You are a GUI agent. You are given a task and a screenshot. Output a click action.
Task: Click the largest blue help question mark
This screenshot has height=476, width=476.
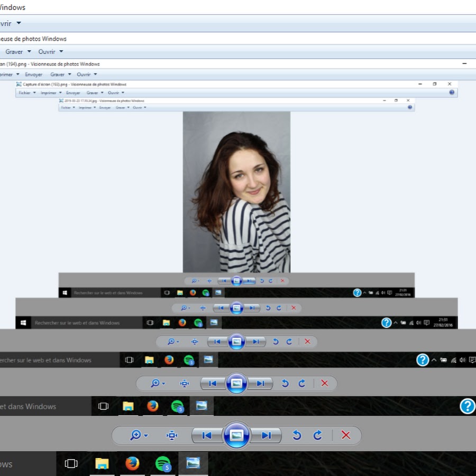pos(468,406)
